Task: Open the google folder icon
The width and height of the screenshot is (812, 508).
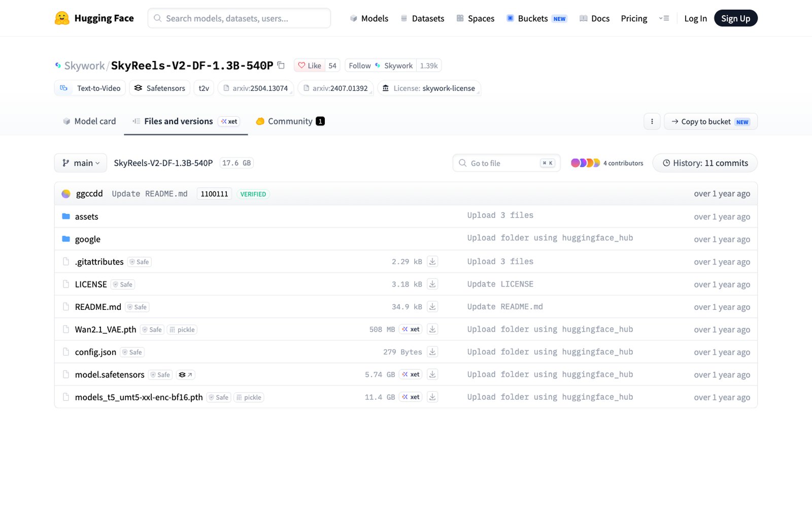Action: [66, 239]
